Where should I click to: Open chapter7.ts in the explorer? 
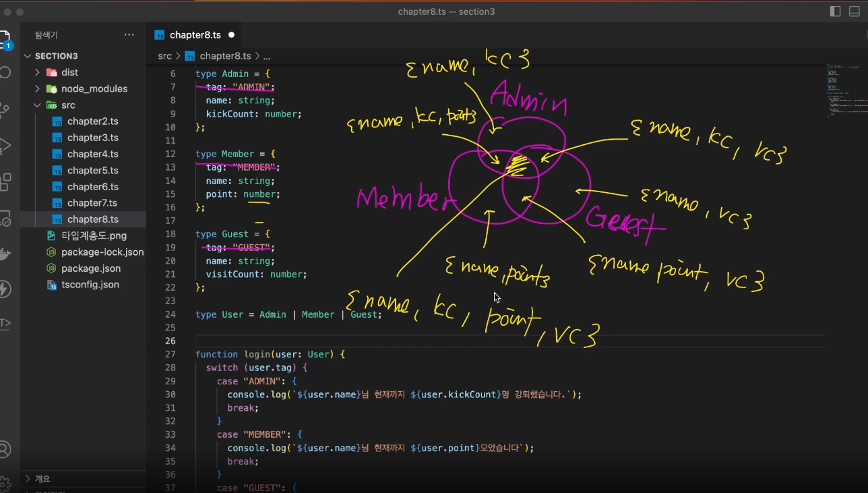(x=92, y=203)
